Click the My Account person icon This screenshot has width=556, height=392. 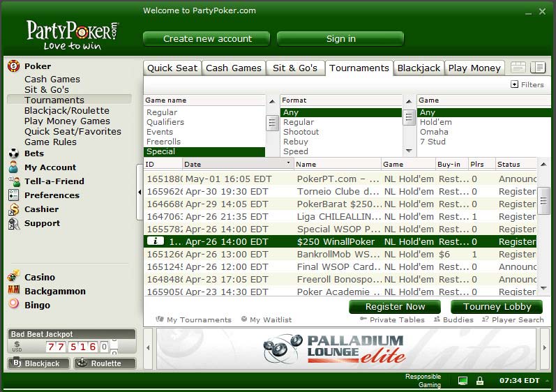coord(13,167)
